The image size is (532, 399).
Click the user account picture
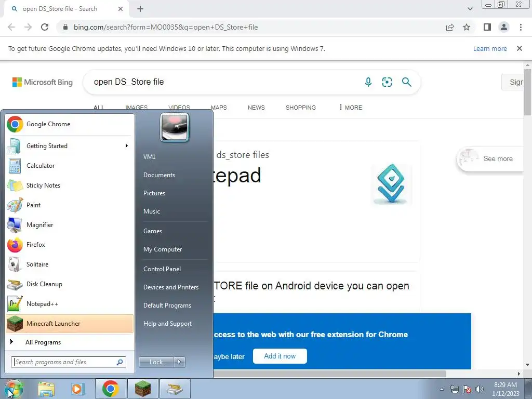point(175,127)
